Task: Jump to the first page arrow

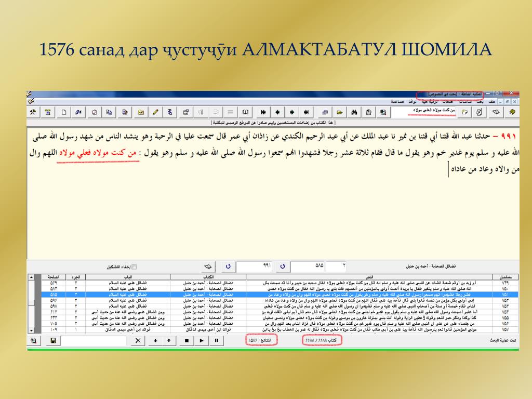Action: click(263, 112)
